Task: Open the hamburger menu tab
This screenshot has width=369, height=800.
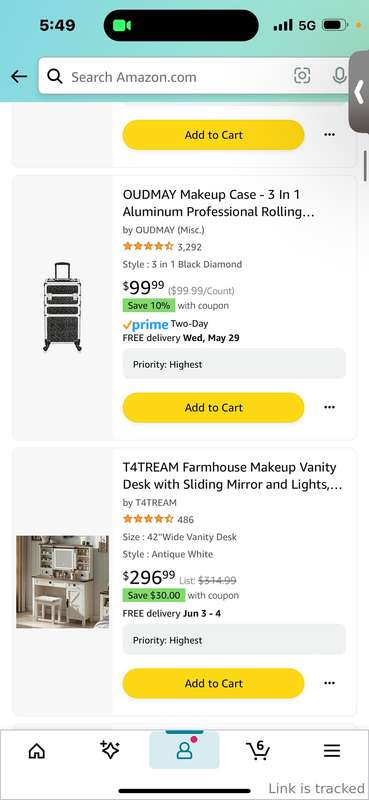Action: click(332, 750)
